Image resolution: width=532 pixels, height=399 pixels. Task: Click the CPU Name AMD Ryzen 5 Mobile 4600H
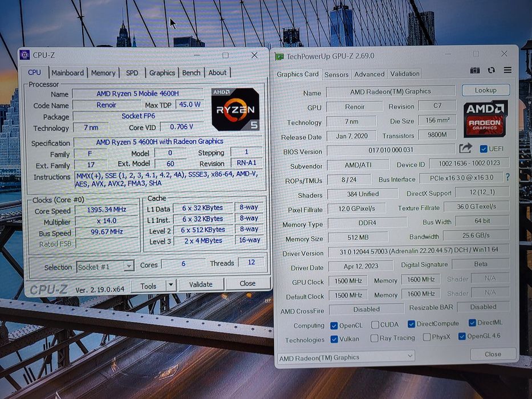coord(137,93)
